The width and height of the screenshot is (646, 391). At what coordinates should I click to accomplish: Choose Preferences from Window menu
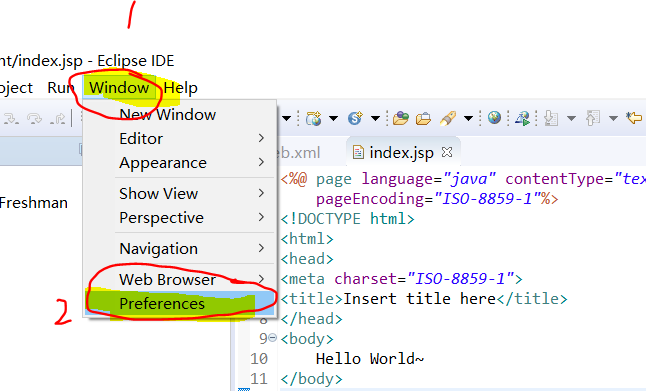pyautogui.click(x=179, y=304)
